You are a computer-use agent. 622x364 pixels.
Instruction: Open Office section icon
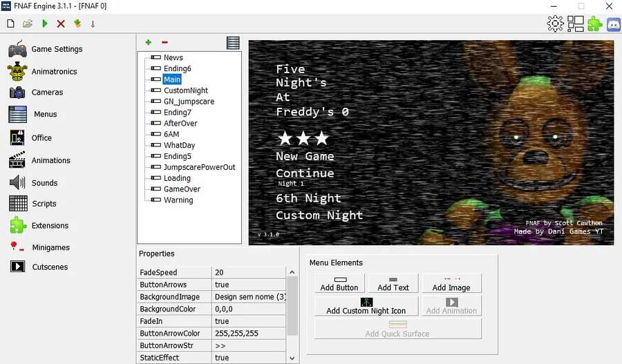click(x=17, y=137)
